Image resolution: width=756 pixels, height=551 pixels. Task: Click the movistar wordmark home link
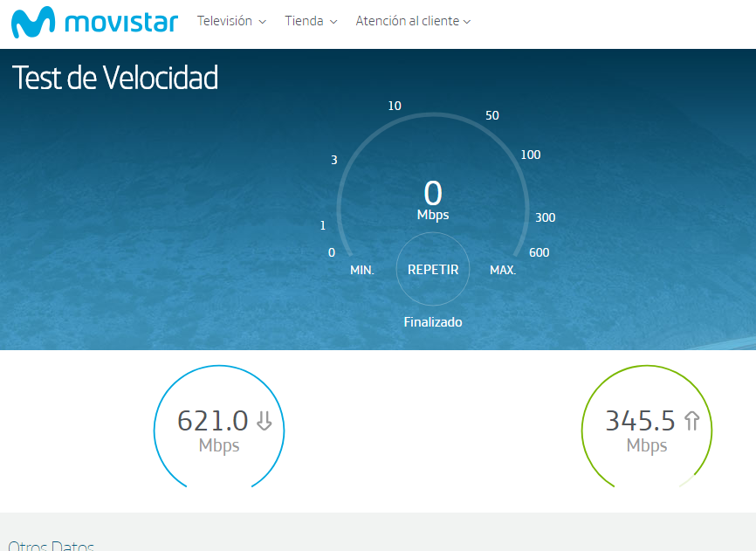[121, 22]
